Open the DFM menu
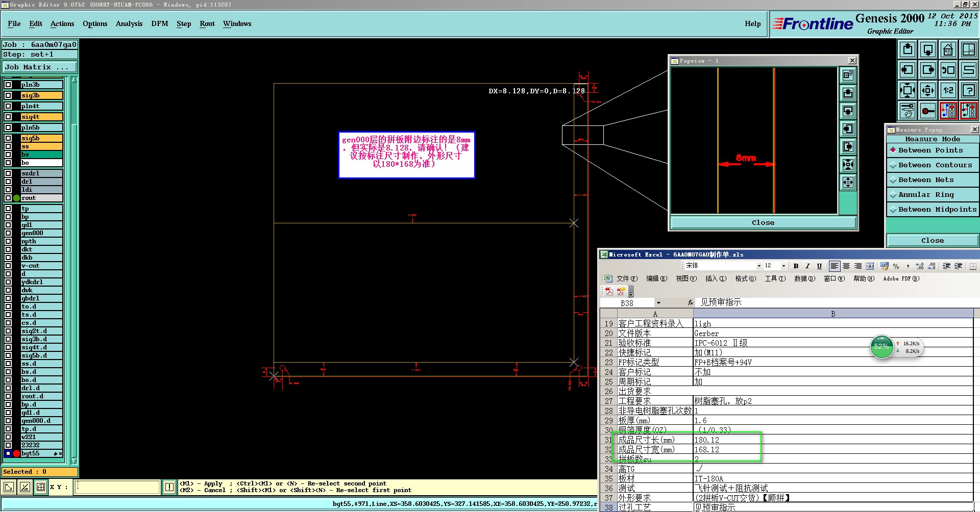Image resolution: width=980 pixels, height=512 pixels. pyautogui.click(x=159, y=24)
